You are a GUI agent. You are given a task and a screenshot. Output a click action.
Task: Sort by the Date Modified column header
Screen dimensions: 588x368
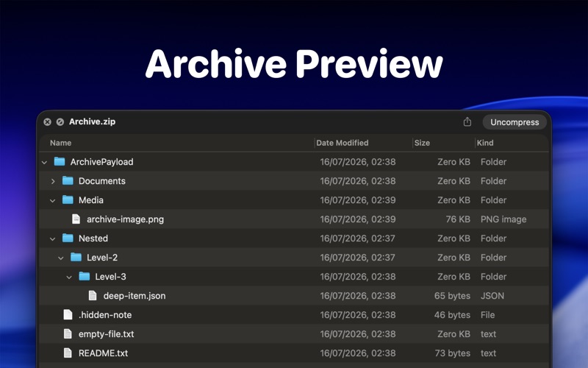pyautogui.click(x=342, y=143)
